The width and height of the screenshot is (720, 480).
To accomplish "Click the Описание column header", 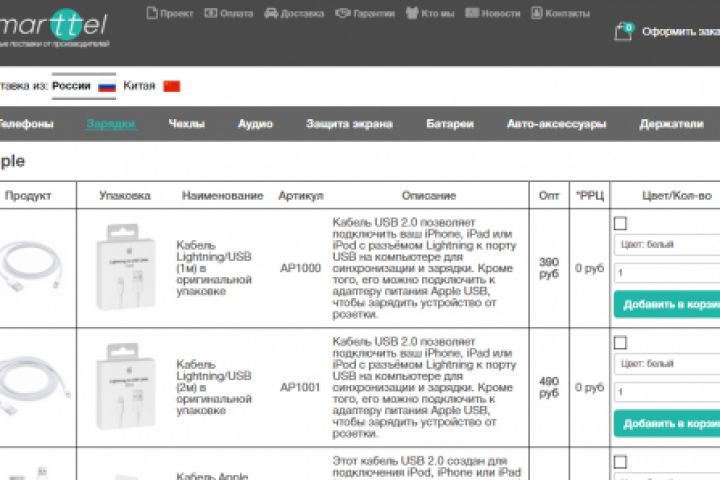I will tap(429, 196).
